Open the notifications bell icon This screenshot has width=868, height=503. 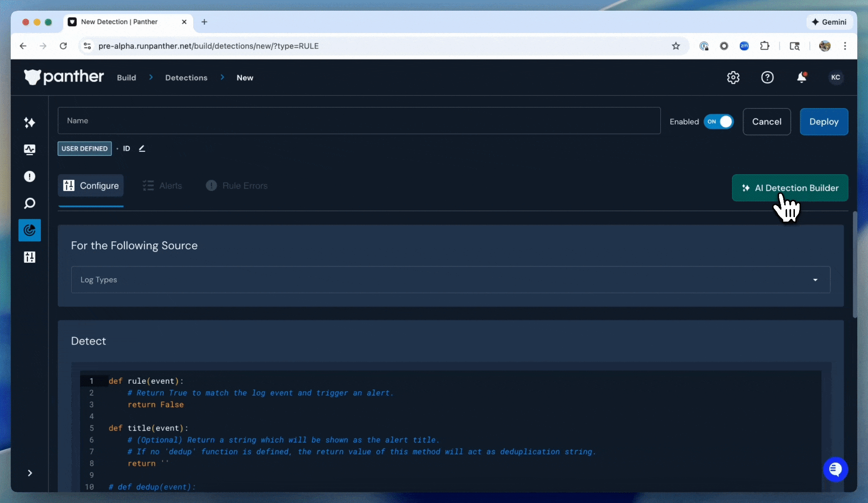(x=801, y=77)
